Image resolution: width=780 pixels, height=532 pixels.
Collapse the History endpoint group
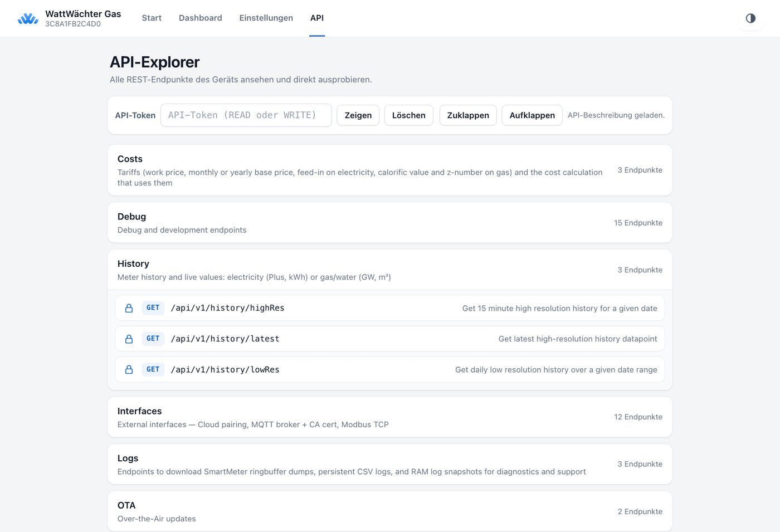(x=390, y=270)
